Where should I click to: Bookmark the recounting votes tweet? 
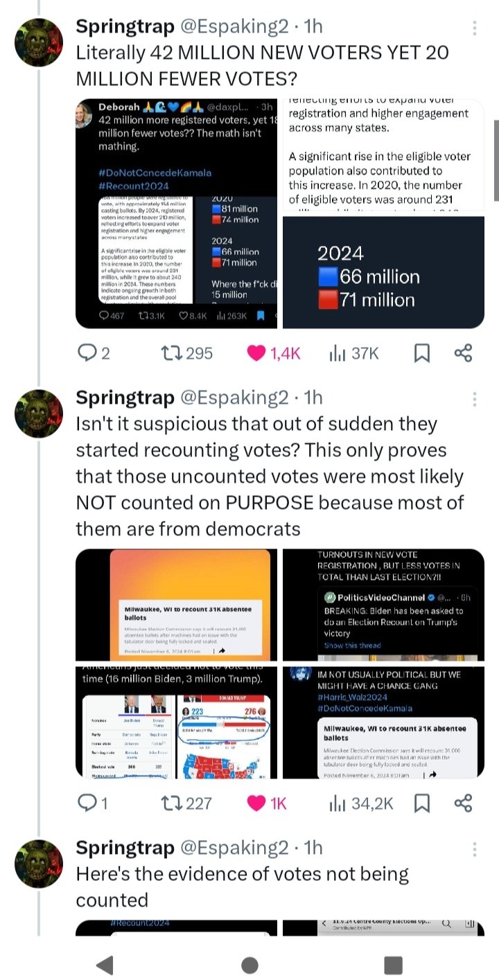point(421,803)
